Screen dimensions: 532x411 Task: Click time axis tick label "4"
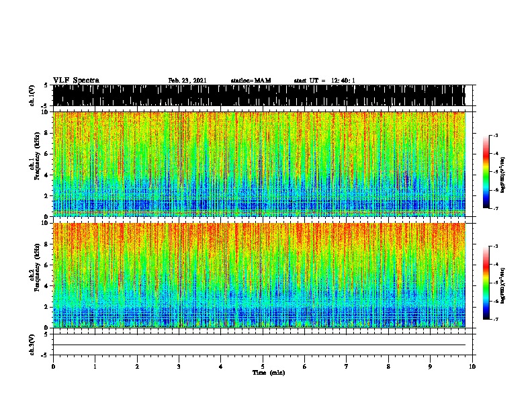(220, 367)
